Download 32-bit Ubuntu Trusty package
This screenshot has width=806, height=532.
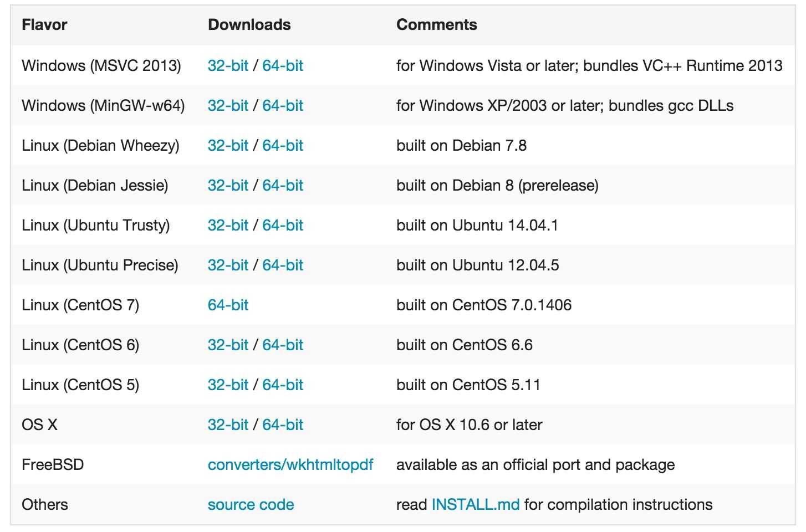(x=228, y=225)
